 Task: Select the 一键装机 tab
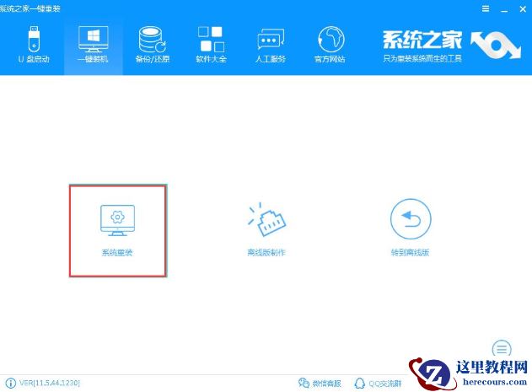[93, 45]
